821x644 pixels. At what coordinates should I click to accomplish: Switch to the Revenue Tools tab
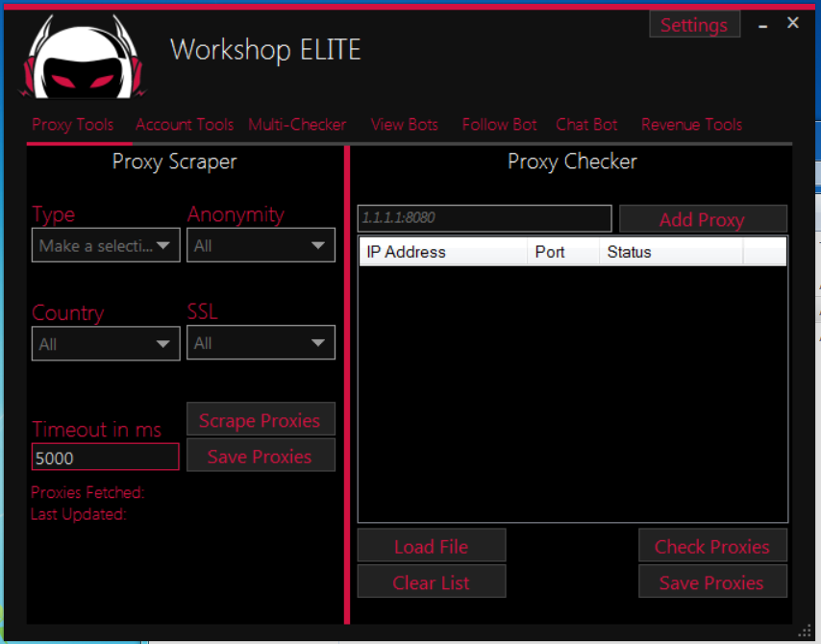(691, 125)
